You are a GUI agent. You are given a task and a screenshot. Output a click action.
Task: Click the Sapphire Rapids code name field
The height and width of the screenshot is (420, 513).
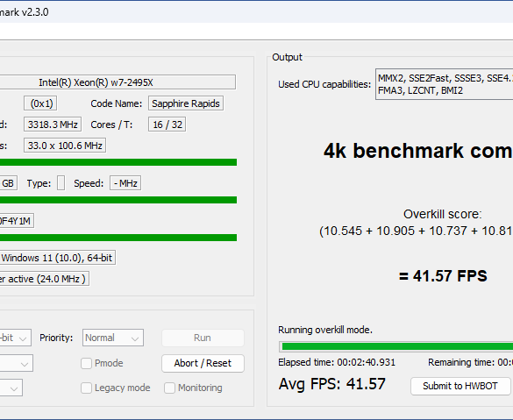tap(186, 103)
